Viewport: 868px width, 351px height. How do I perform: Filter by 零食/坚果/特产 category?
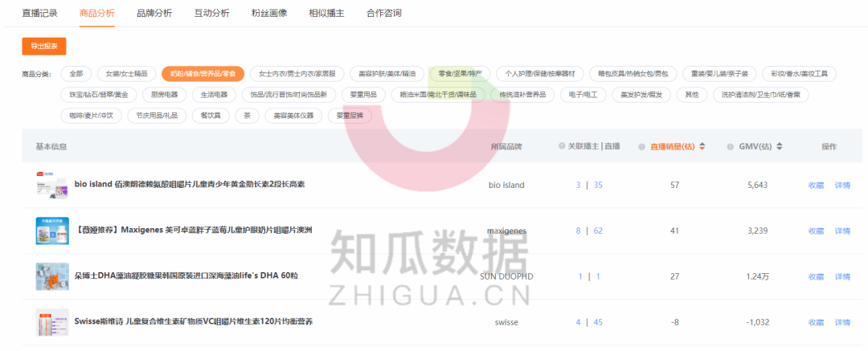click(460, 74)
